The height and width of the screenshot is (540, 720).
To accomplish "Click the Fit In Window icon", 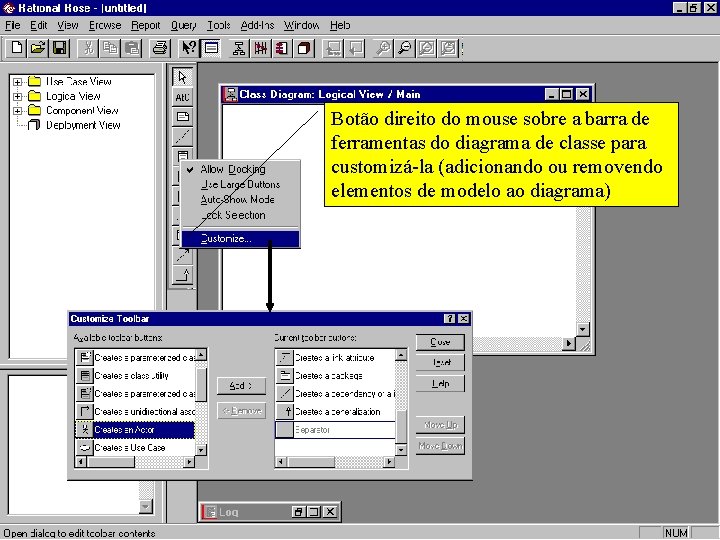I will (x=427, y=48).
